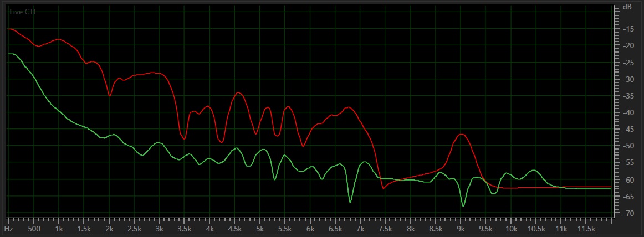Click the green curve's deepest dip near 9k

463,206
